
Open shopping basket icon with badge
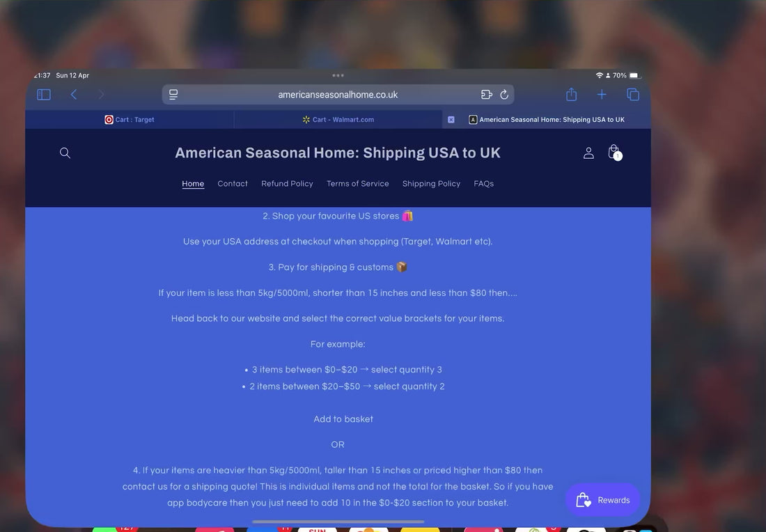pyautogui.click(x=615, y=152)
